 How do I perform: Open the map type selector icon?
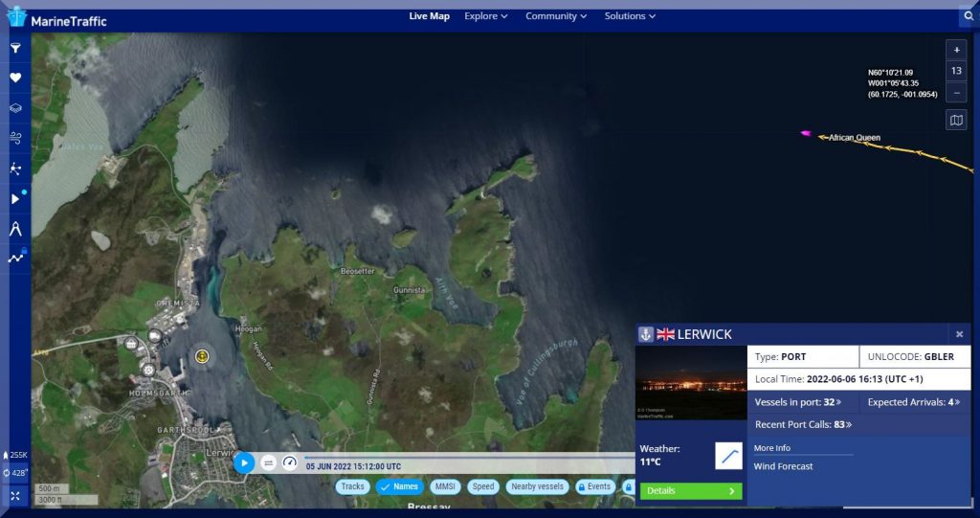pos(956,120)
